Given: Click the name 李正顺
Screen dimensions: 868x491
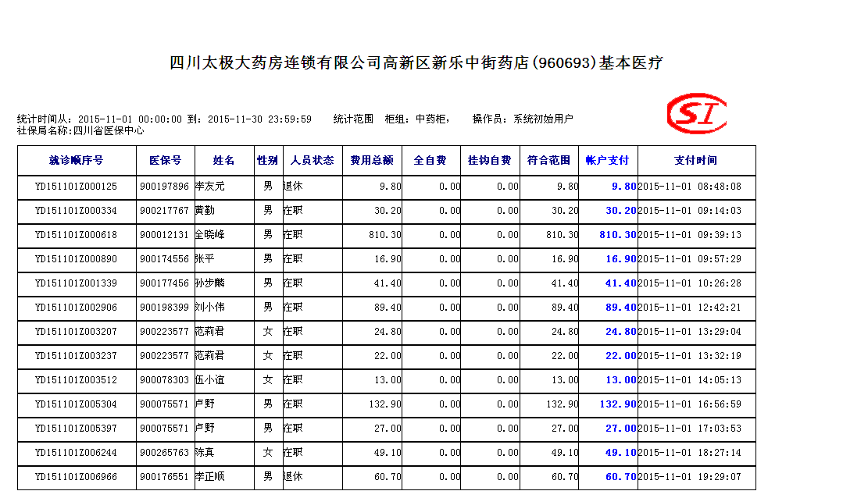Looking at the screenshot, I should [210, 477].
